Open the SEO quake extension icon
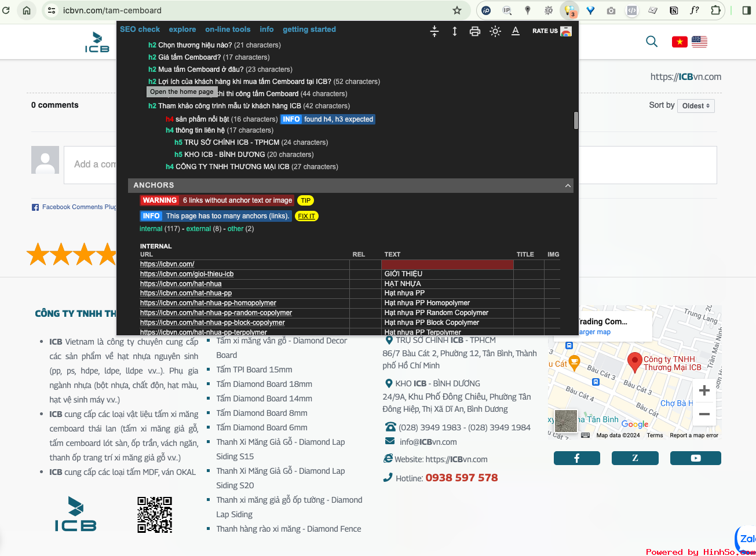The height and width of the screenshot is (556, 756). 549,10
